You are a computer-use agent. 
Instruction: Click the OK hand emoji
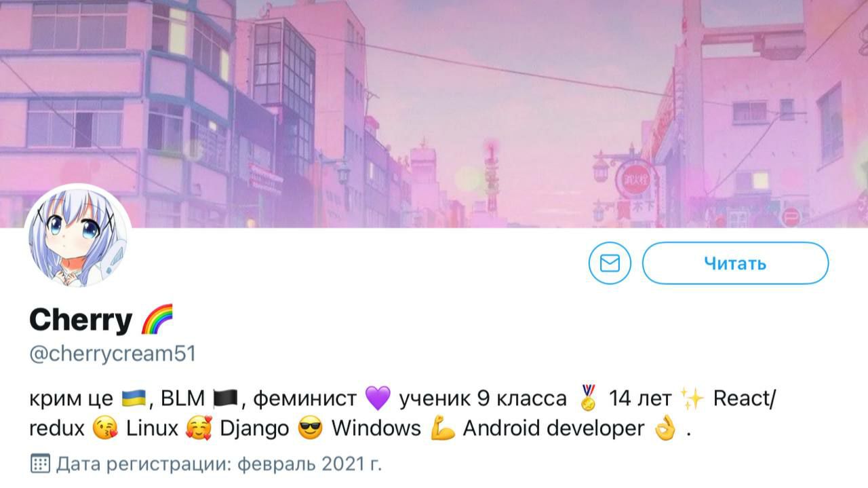(x=665, y=429)
